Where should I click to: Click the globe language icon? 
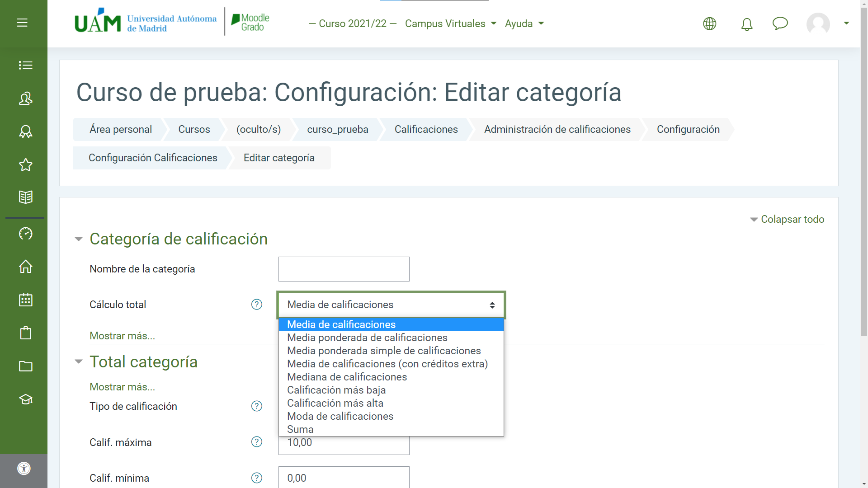point(709,23)
